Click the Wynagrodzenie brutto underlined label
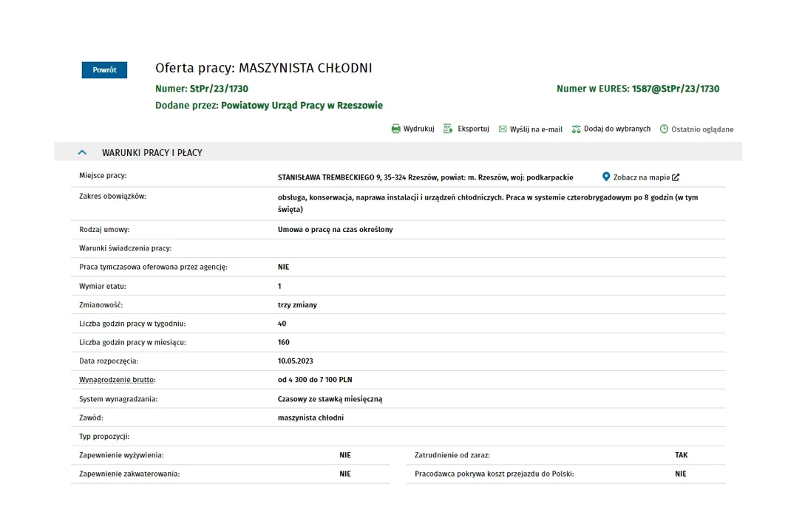 click(117, 380)
